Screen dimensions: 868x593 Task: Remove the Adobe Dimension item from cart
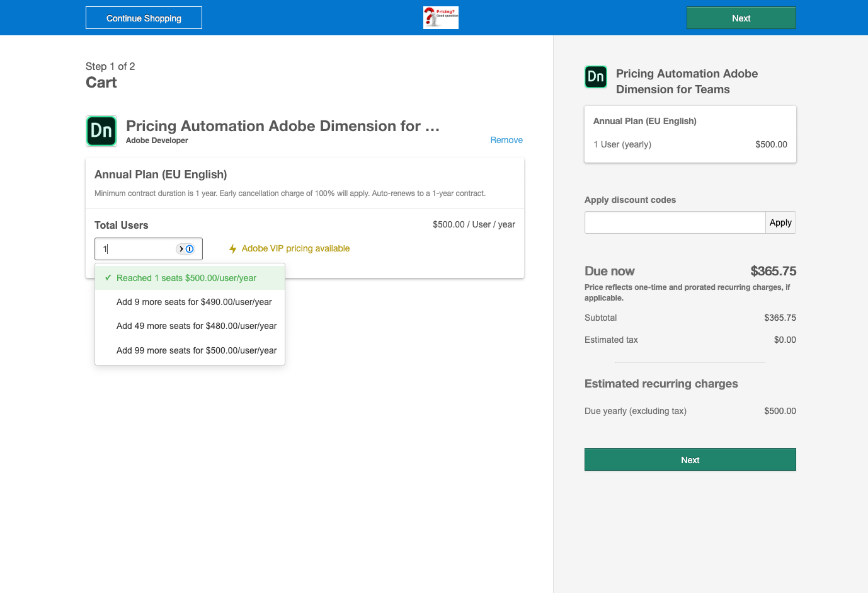(506, 140)
